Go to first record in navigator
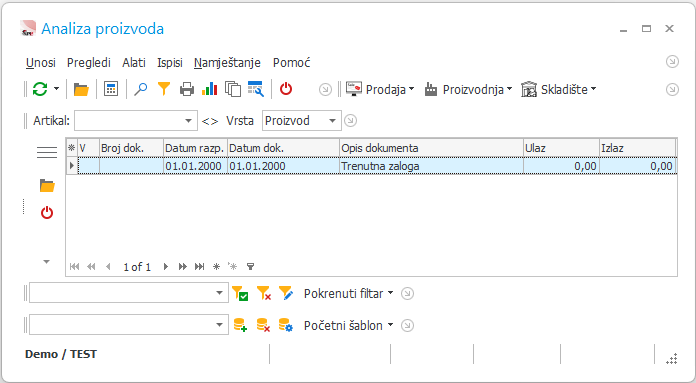 tap(75, 266)
